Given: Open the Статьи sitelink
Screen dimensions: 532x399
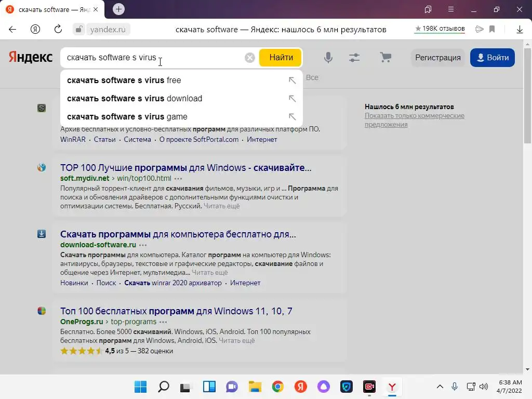Looking at the screenshot, I should click(x=104, y=139).
